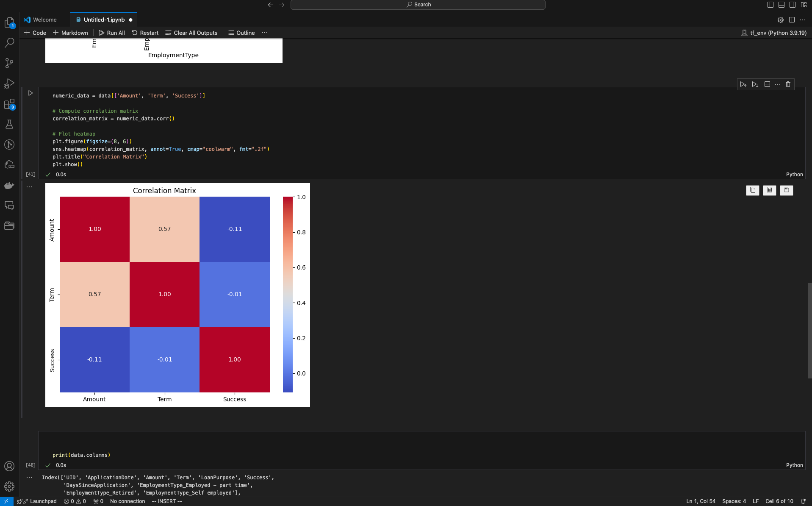Click Run All in notebook toolbar
The height and width of the screenshot is (506, 812).
pos(112,33)
